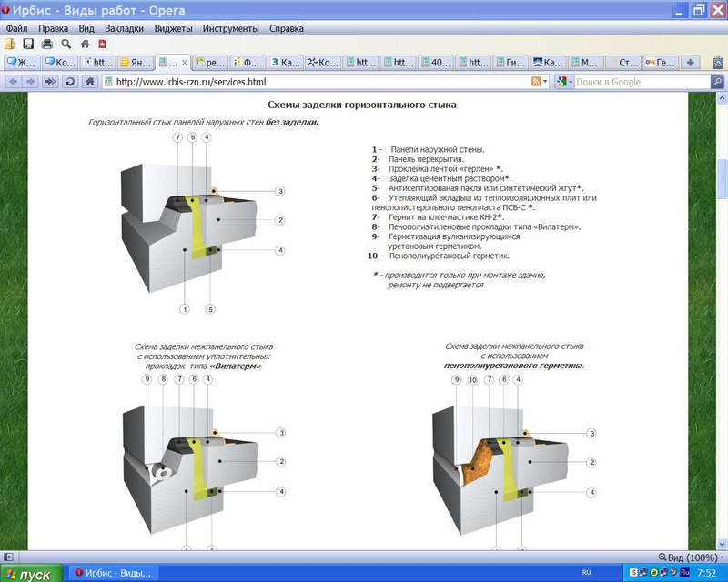The height and width of the screenshot is (582, 728).
Task: Click the пуск Start button
Action: (x=30, y=574)
